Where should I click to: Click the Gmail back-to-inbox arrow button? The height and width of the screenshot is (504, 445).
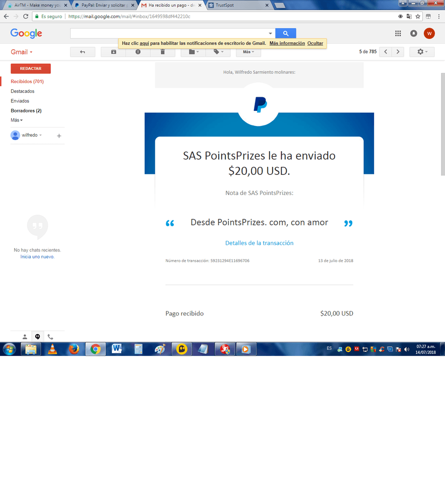83,52
